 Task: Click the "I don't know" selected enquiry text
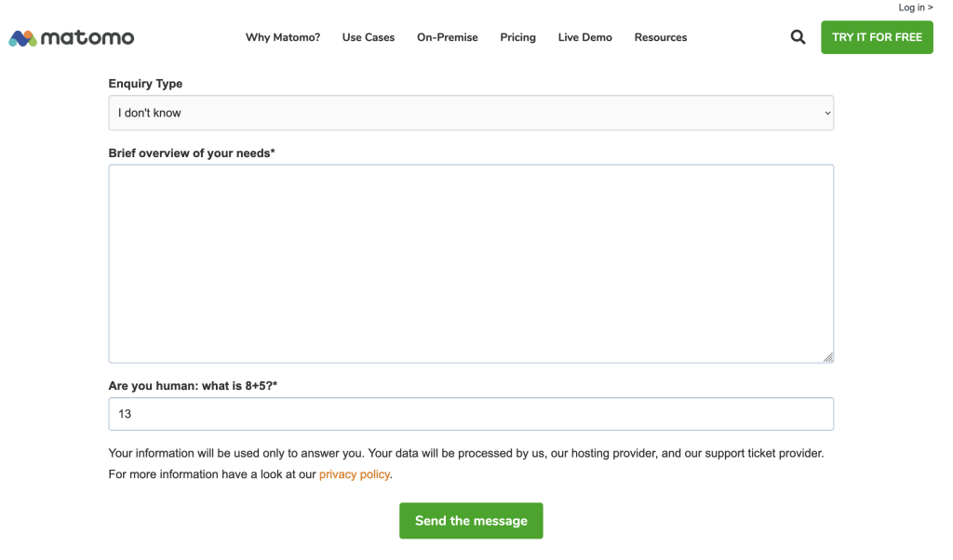click(x=150, y=113)
